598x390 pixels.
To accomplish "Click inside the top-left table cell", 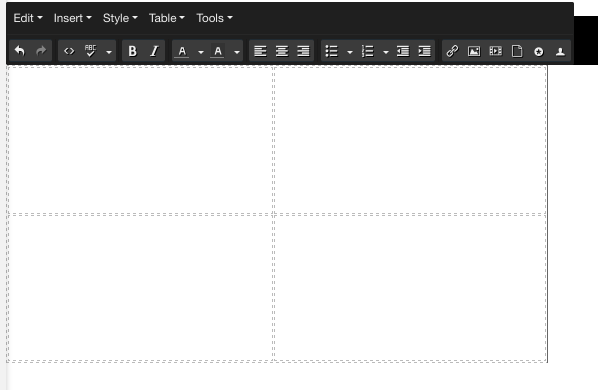I will [140, 140].
